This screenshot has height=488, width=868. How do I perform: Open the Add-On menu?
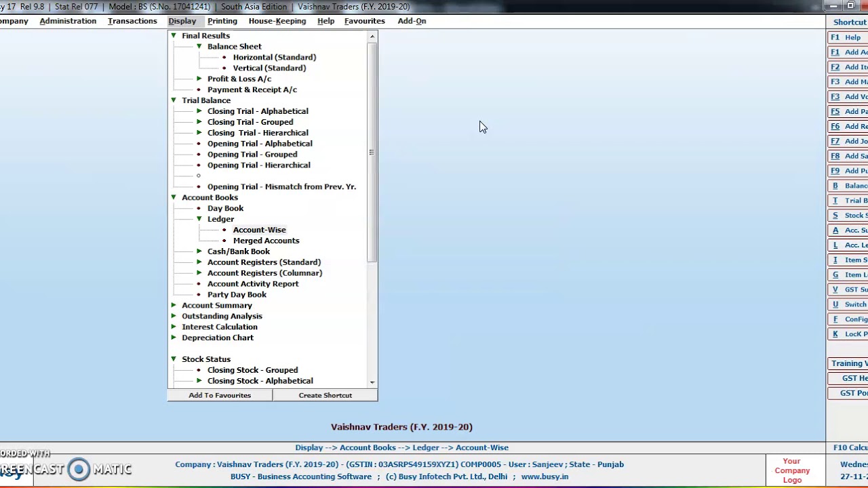tap(412, 21)
